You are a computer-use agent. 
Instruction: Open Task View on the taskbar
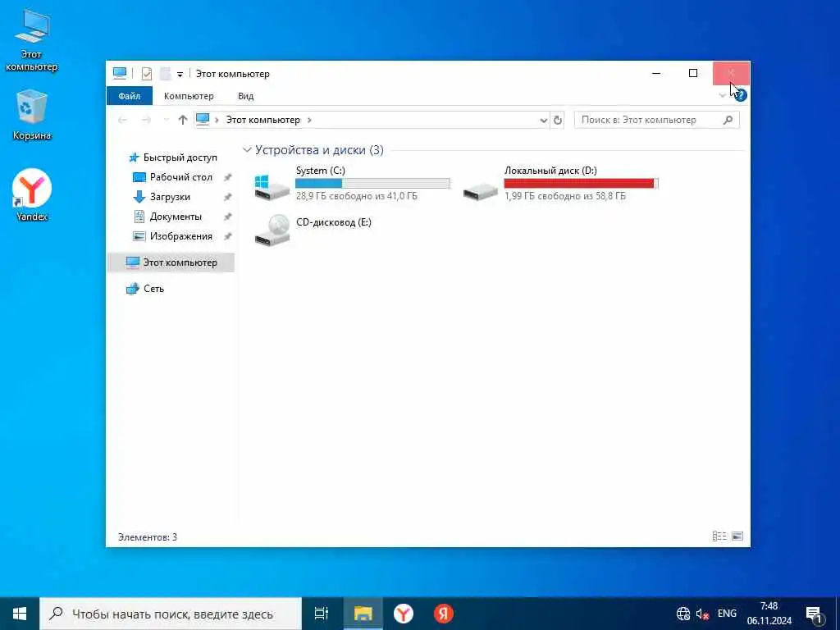pos(321,614)
